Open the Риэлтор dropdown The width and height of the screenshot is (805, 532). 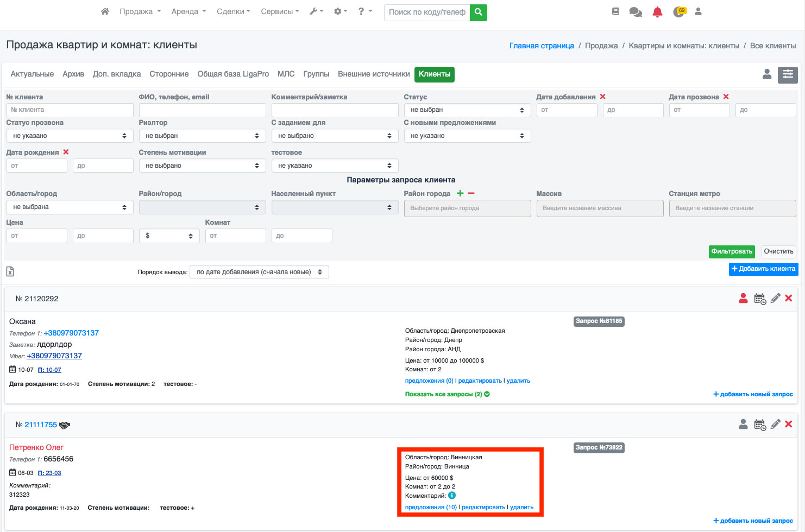[202, 136]
